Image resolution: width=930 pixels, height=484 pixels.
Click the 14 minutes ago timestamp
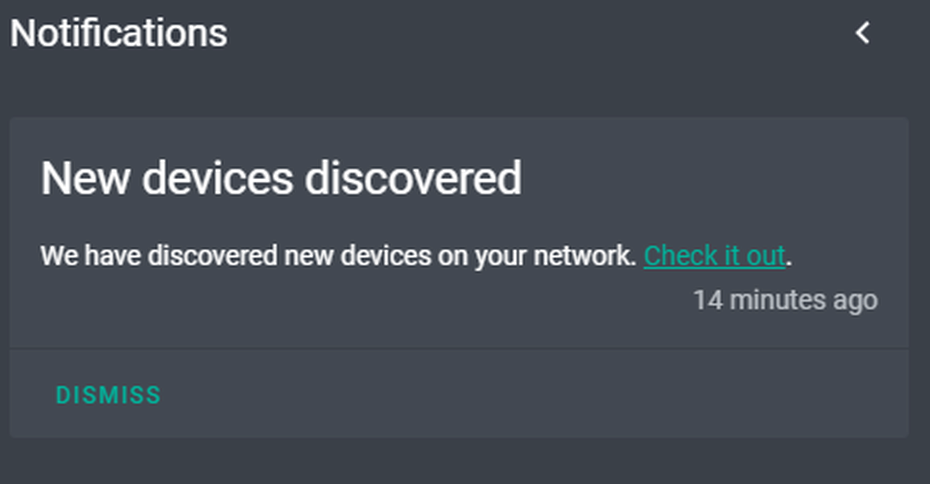(785, 300)
